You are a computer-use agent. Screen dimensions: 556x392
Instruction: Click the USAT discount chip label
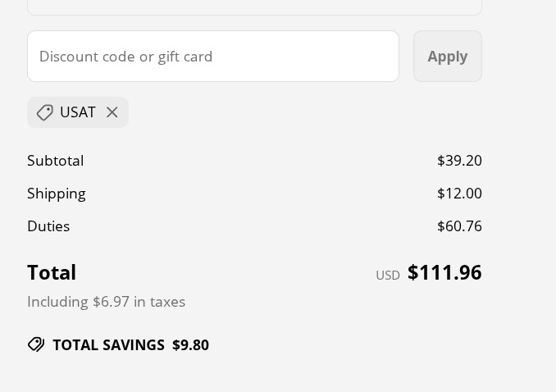pos(78,112)
